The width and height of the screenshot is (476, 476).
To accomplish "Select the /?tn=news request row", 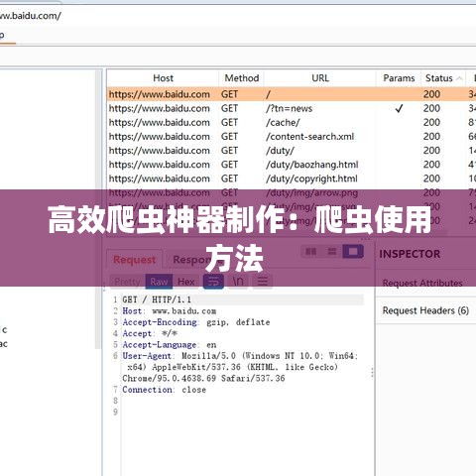I will 292,108.
